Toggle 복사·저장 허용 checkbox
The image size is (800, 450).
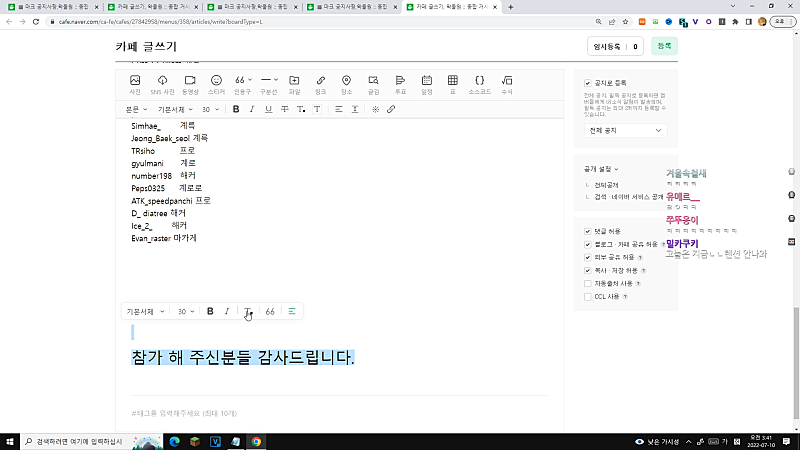tap(588, 270)
